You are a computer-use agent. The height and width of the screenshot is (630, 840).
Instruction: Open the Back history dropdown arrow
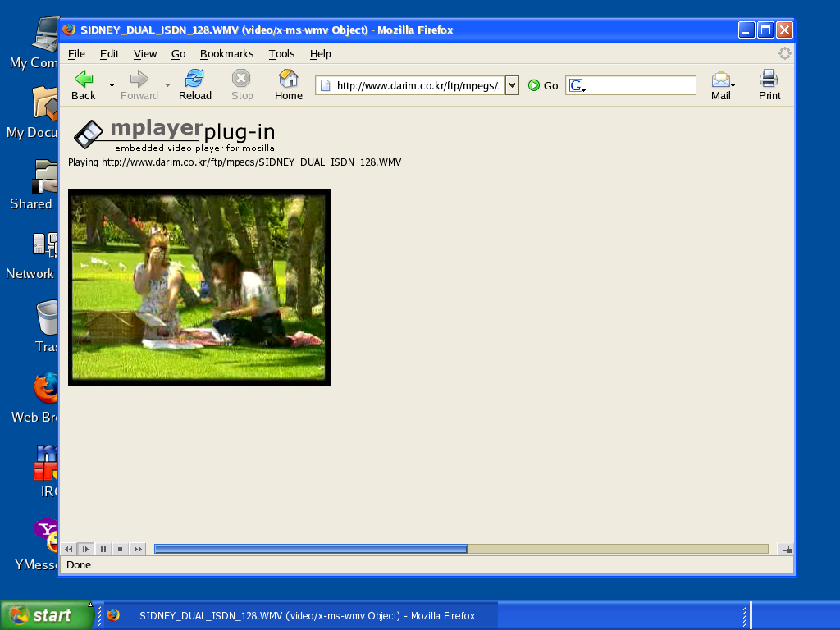pyautogui.click(x=112, y=85)
